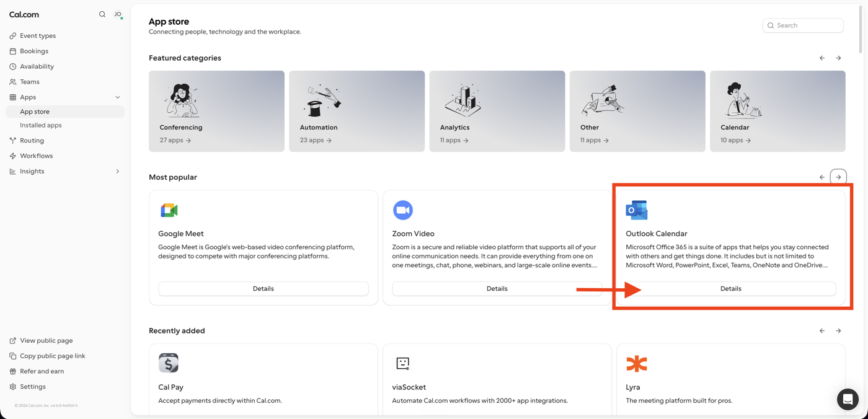
Task: Click the Settings gear icon
Action: 13,387
